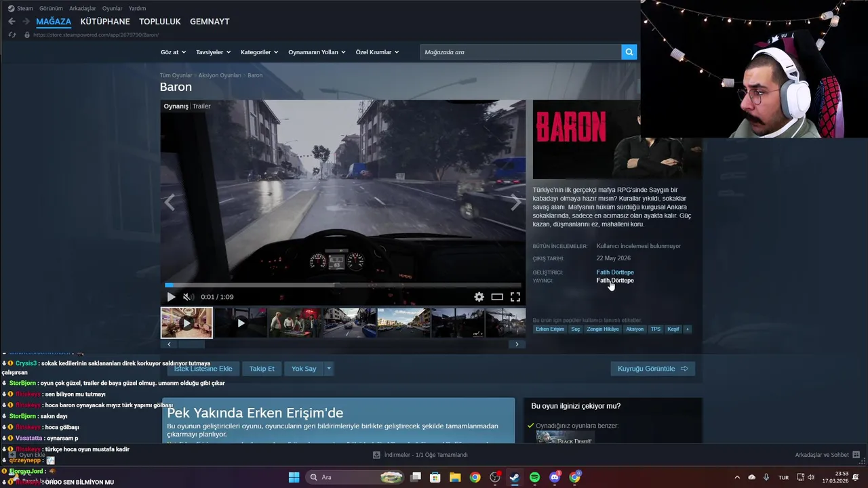Open the MAĞAZA tab

(x=54, y=22)
